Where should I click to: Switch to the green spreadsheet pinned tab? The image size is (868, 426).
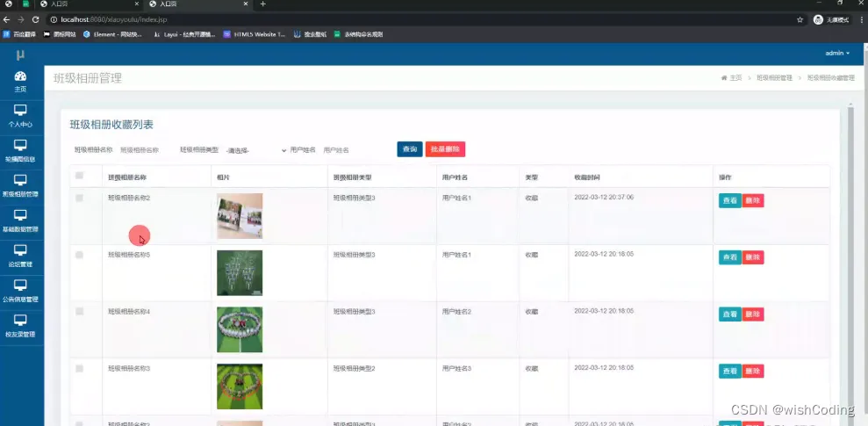point(25,4)
